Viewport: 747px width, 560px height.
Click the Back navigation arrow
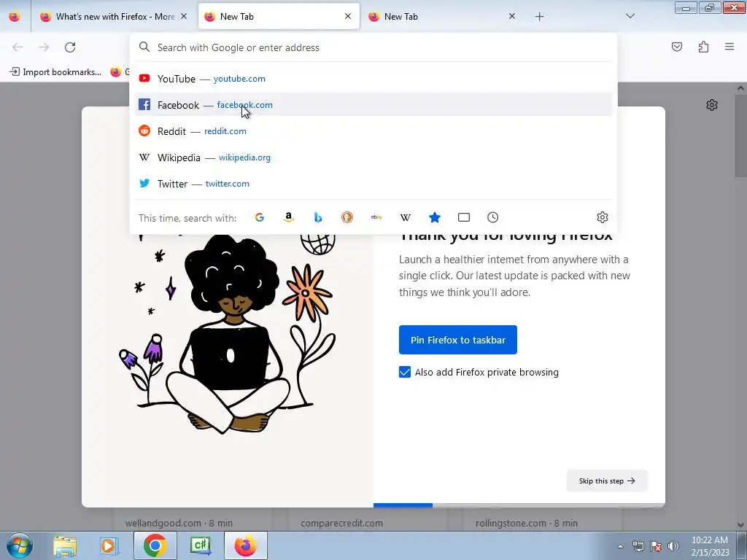18,47
